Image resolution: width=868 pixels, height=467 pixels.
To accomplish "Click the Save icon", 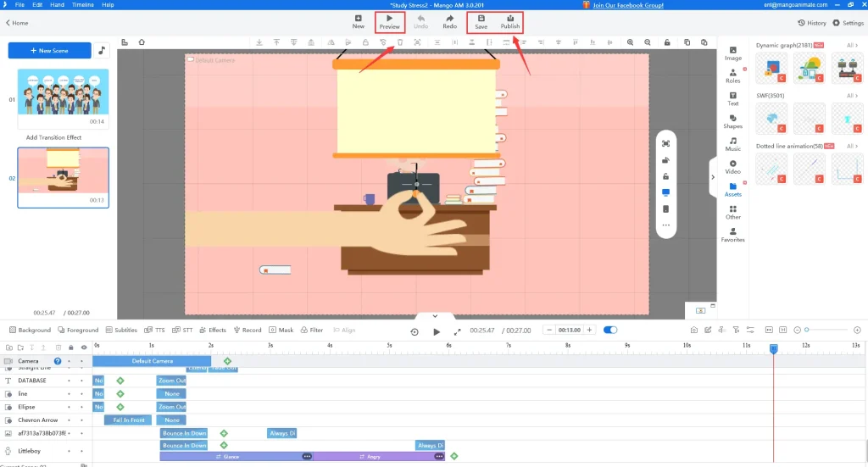I will point(481,21).
